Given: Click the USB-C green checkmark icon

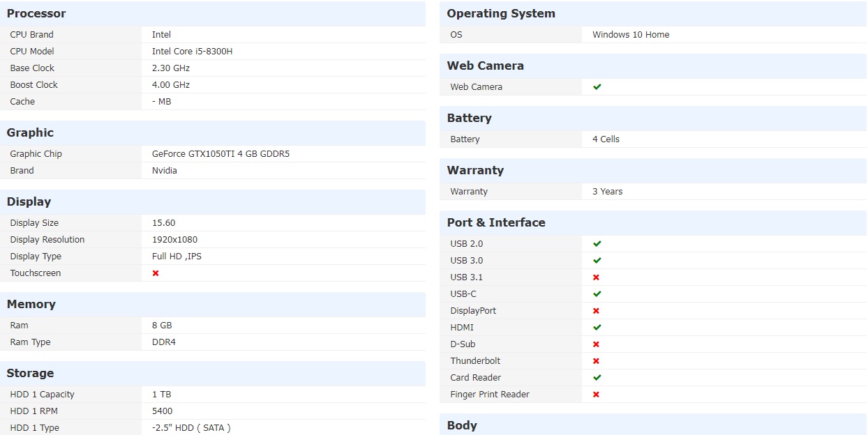Looking at the screenshot, I should tap(597, 294).
